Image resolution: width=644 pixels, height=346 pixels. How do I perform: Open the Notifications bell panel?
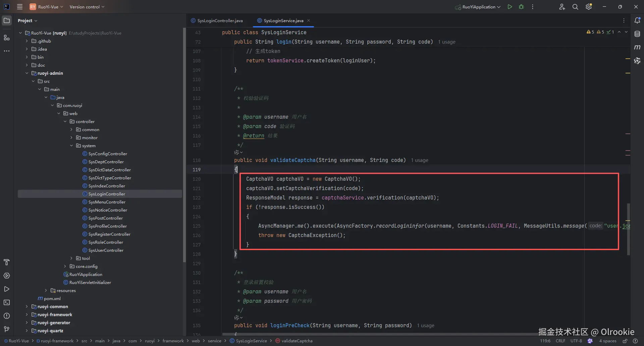tap(637, 20)
